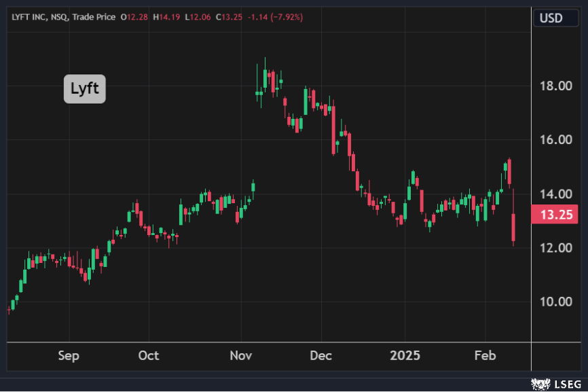Viewport: 588px width, 392px height.
Task: Select the Lyft label badge
Action: [x=85, y=88]
